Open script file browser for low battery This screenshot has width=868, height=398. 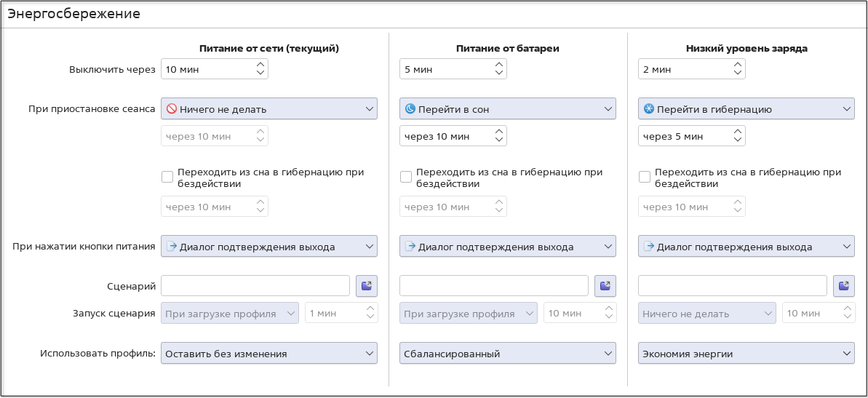[843, 286]
